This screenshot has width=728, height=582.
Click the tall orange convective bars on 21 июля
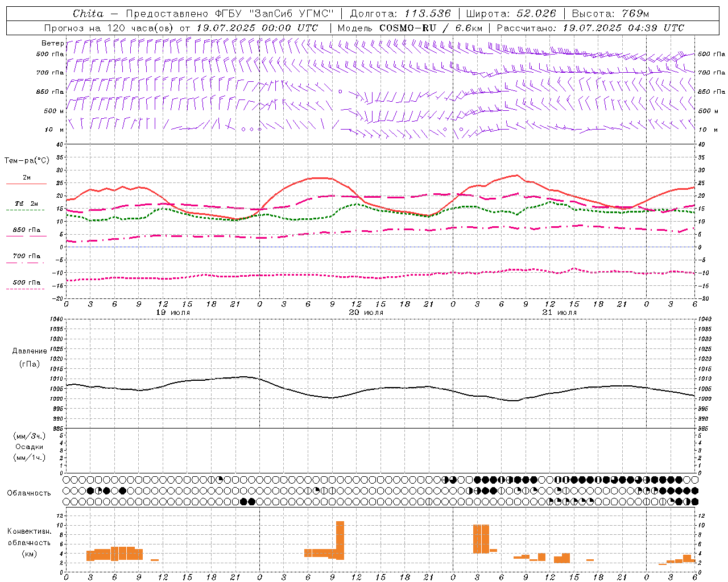pos(481,539)
